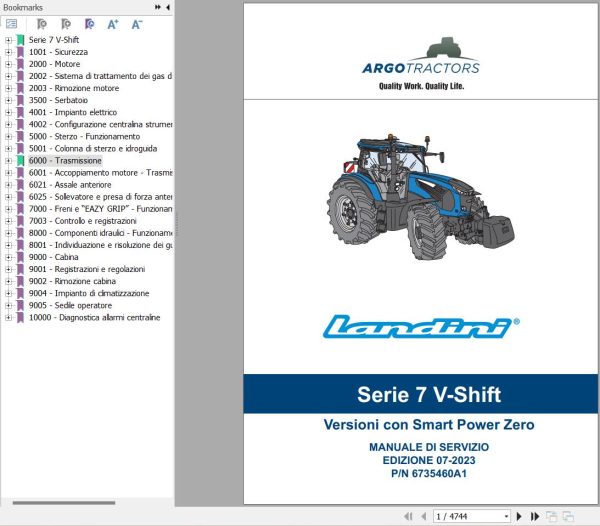This screenshot has width=600, height=526.
Task: Open bookmark 3500 - Serbatoio
Action: coord(58,100)
